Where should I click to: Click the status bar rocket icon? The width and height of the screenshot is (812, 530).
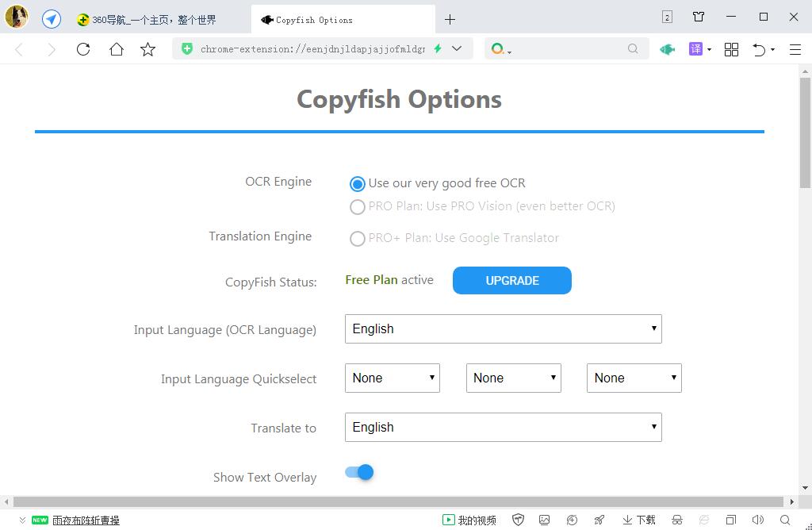pyautogui.click(x=599, y=520)
